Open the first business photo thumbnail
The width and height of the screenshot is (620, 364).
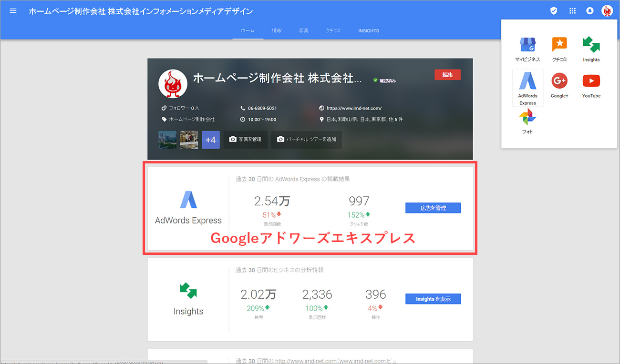167,140
